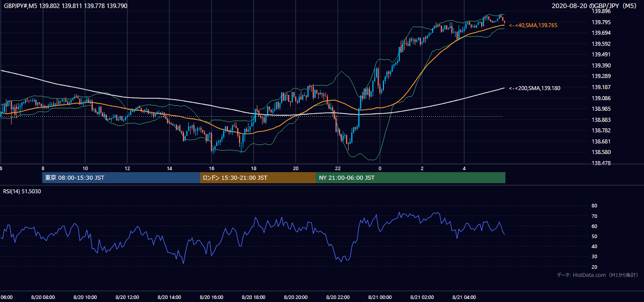Click price axis label 139.694
The width and height of the screenshot is (644, 302).
tap(601, 33)
